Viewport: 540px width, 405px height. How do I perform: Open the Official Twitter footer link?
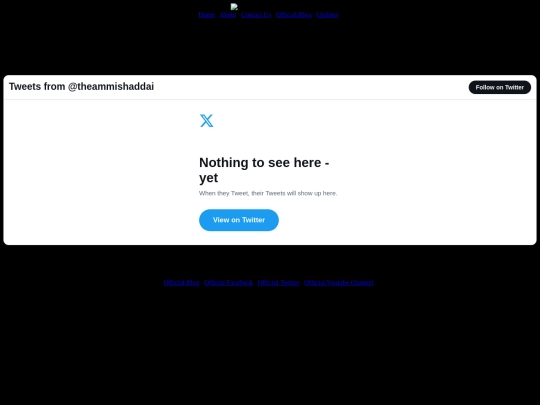[279, 282]
